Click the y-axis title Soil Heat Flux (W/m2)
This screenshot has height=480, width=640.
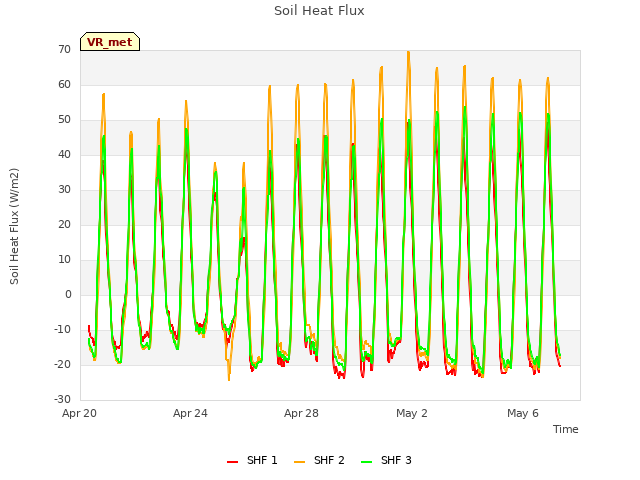(x=14, y=226)
